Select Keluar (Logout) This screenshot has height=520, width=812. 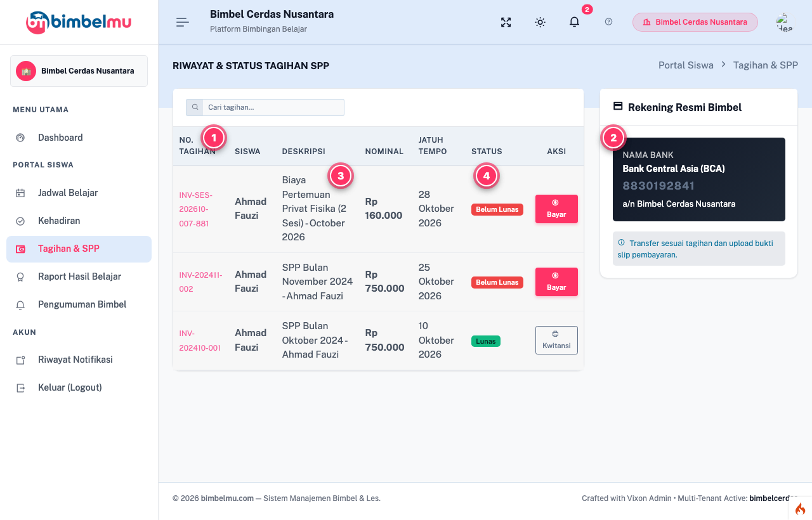click(79, 387)
